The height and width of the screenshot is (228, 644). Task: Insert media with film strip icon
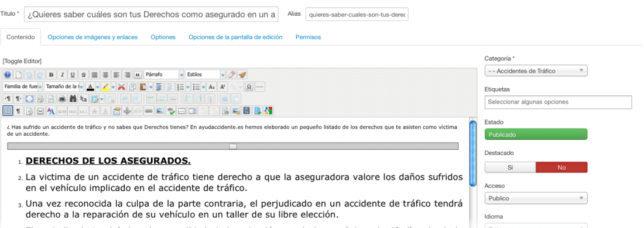pos(247,110)
